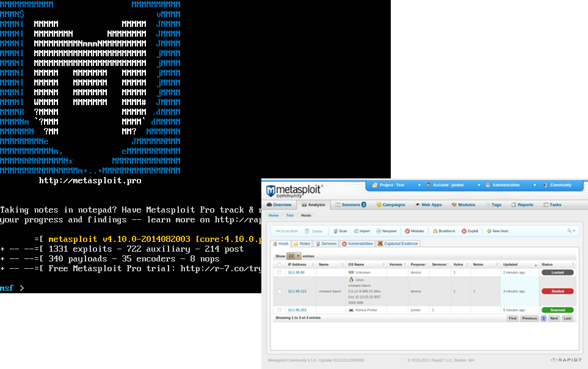
Task: Open the Account - jondoe dropdown
Action: 452,185
